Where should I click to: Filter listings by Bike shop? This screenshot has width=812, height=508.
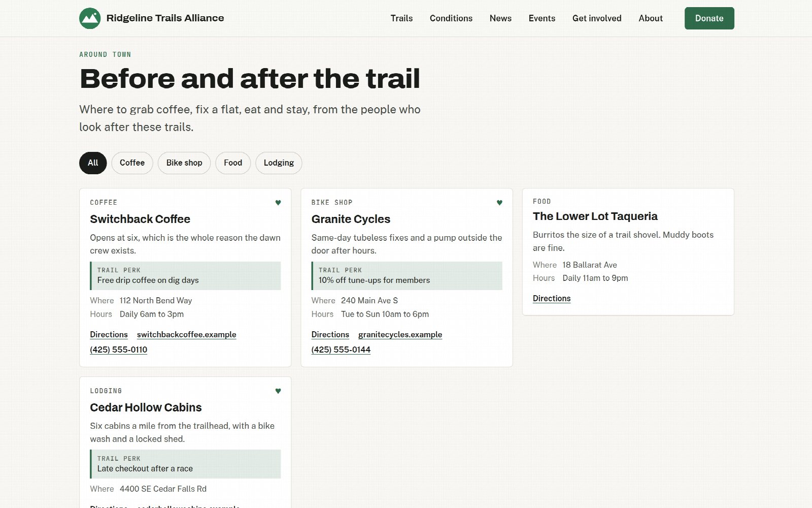(x=184, y=163)
